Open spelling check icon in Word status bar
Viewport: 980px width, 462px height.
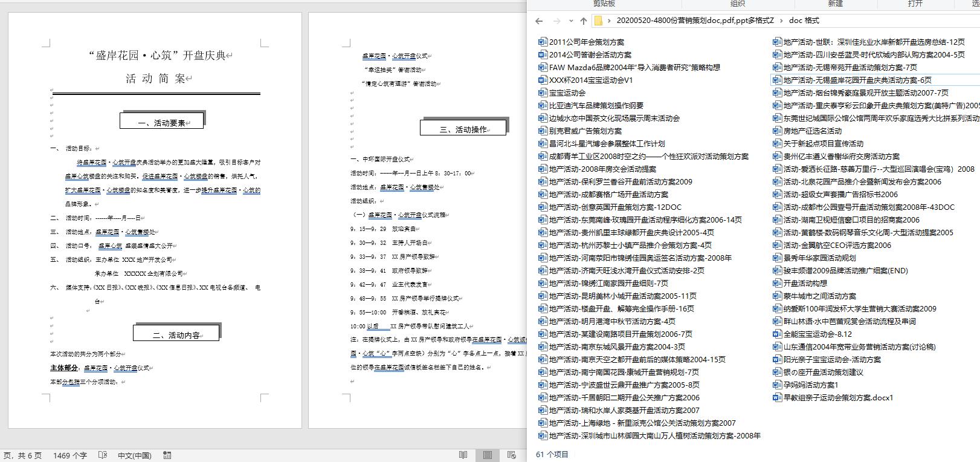103,455
